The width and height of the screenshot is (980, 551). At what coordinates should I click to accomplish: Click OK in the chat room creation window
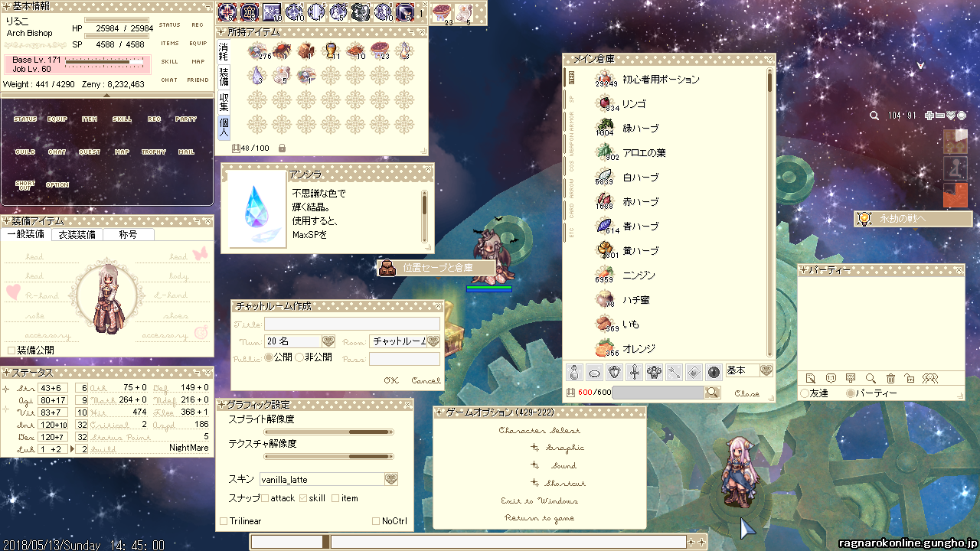tap(391, 380)
